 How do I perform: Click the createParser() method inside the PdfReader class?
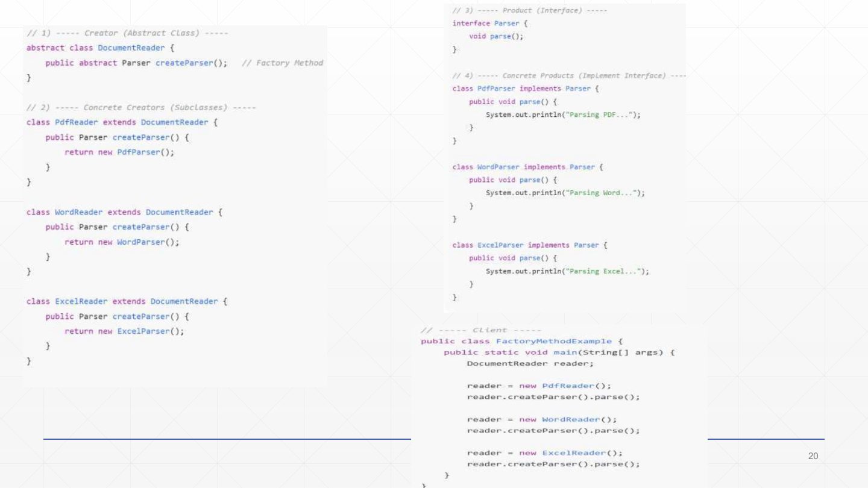coord(118,137)
